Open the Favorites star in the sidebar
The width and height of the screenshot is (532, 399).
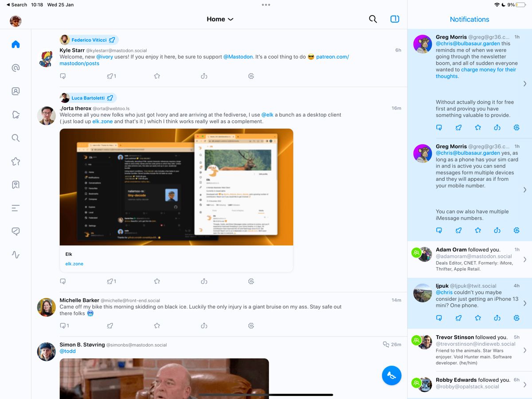16,161
